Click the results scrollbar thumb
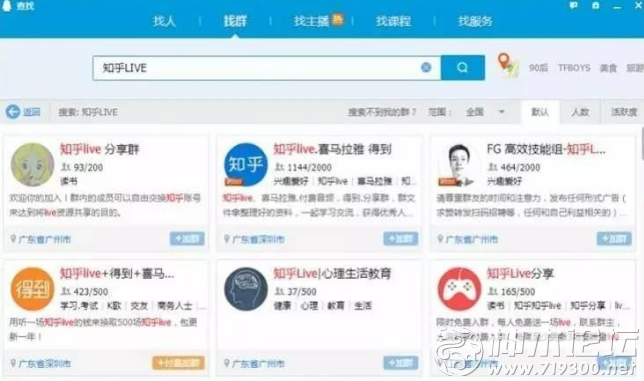 coord(642,143)
